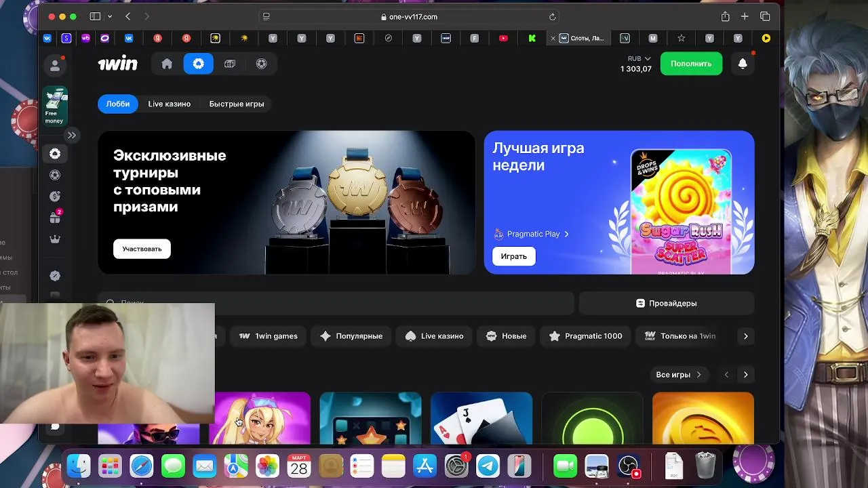Open the Free money promo tile

point(55,106)
